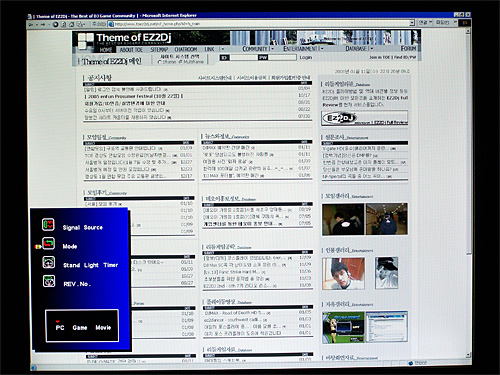This screenshot has width=500, height=375.
Task: Click the page icon inside the address bar
Action: [111, 24]
